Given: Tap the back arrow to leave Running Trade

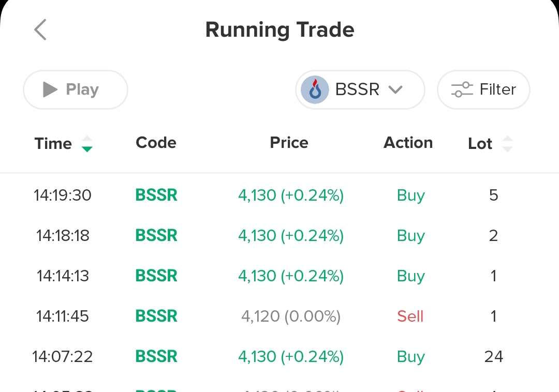Looking at the screenshot, I should click(x=40, y=29).
